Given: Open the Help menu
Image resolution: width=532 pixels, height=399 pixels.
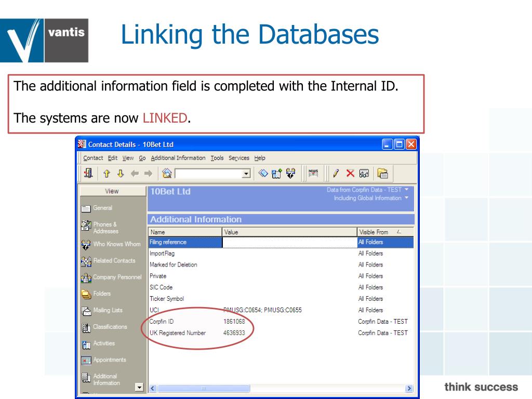Looking at the screenshot, I should [260, 158].
